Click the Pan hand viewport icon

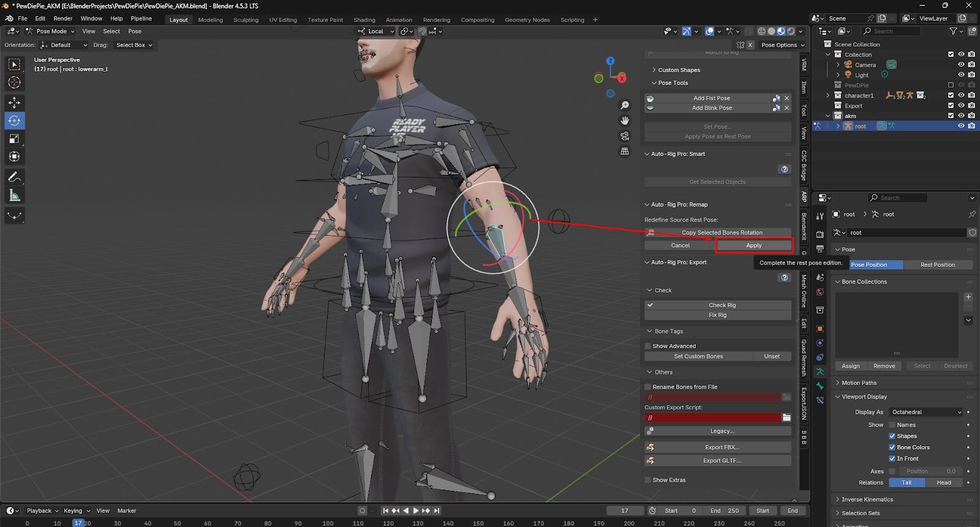pyautogui.click(x=625, y=121)
